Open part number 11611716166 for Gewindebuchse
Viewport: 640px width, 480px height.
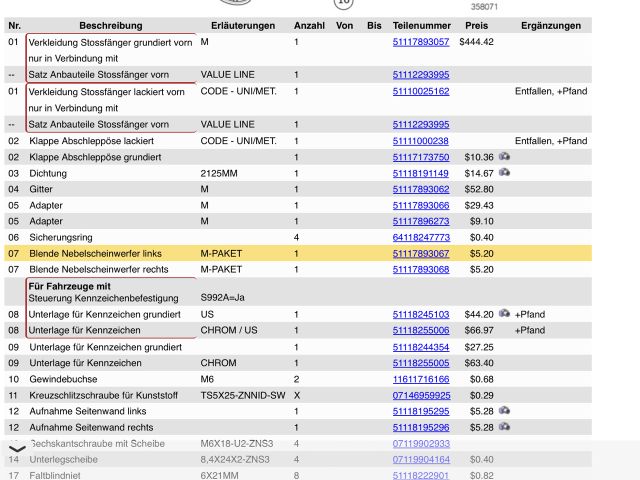coord(421,379)
